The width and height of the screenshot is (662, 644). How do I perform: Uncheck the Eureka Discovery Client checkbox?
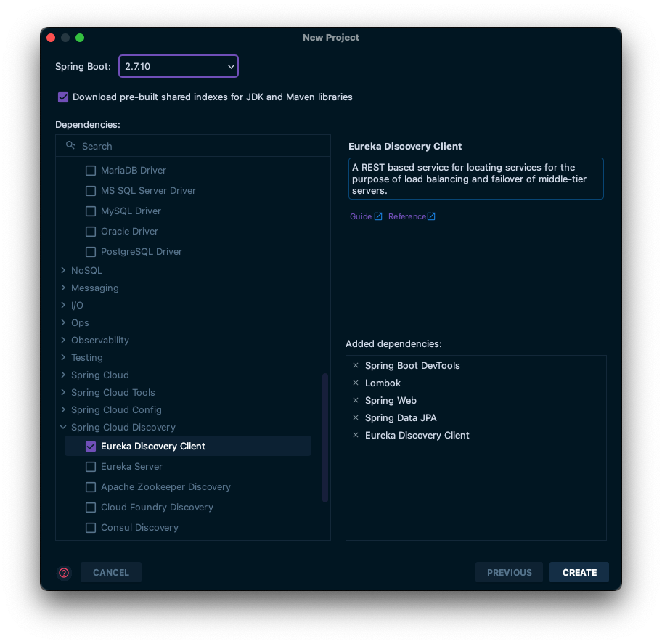point(91,447)
